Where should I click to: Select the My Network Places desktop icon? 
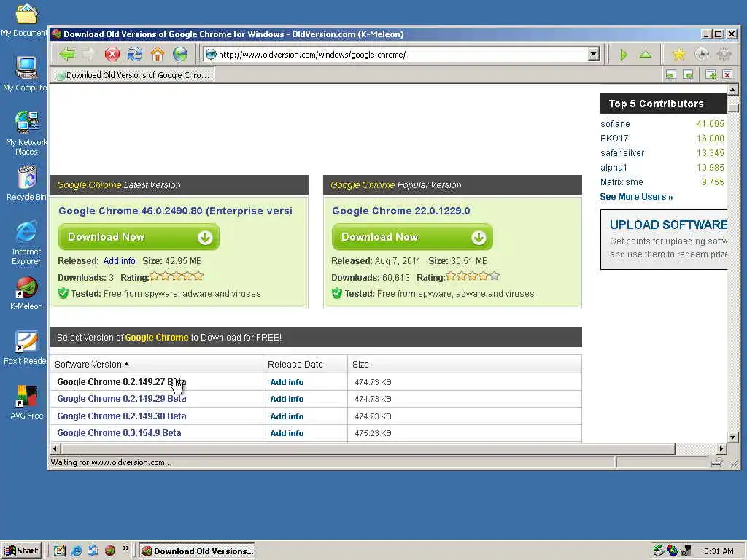(26, 133)
